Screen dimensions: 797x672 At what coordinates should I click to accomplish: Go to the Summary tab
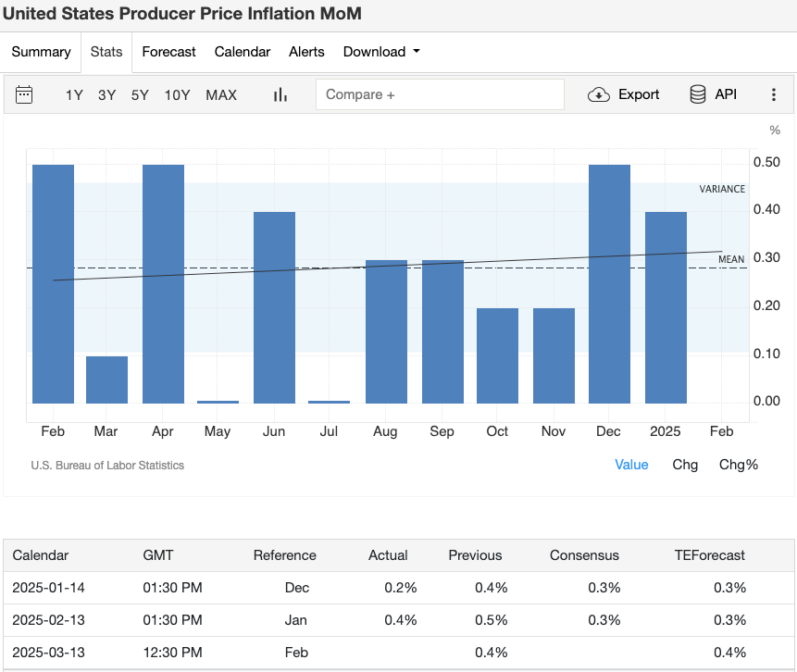click(41, 52)
